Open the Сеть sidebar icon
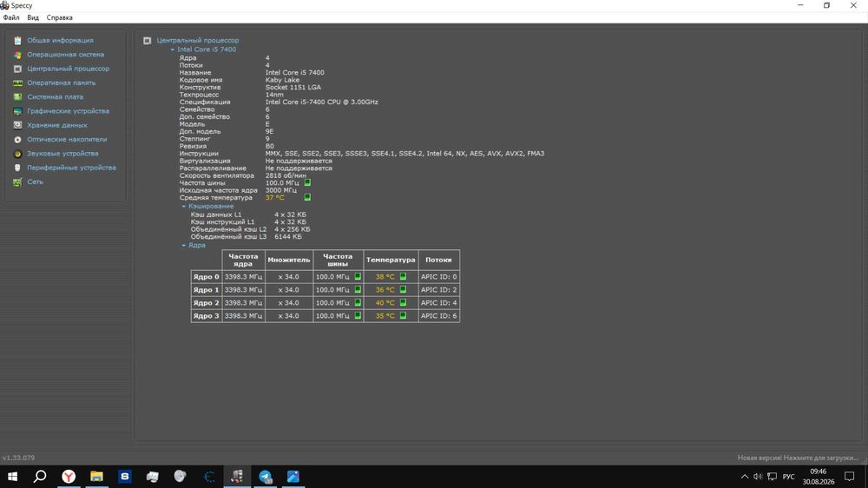Viewport: 868px width, 488px height. pyautogui.click(x=17, y=181)
